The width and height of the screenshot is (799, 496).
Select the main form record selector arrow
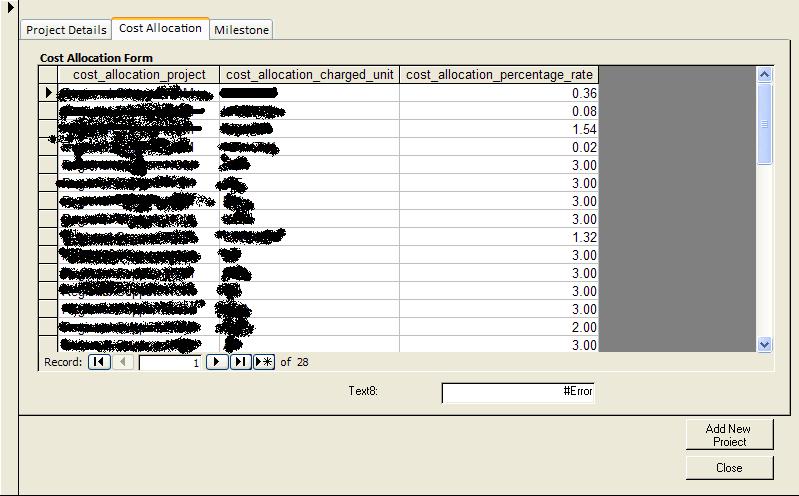point(10,7)
